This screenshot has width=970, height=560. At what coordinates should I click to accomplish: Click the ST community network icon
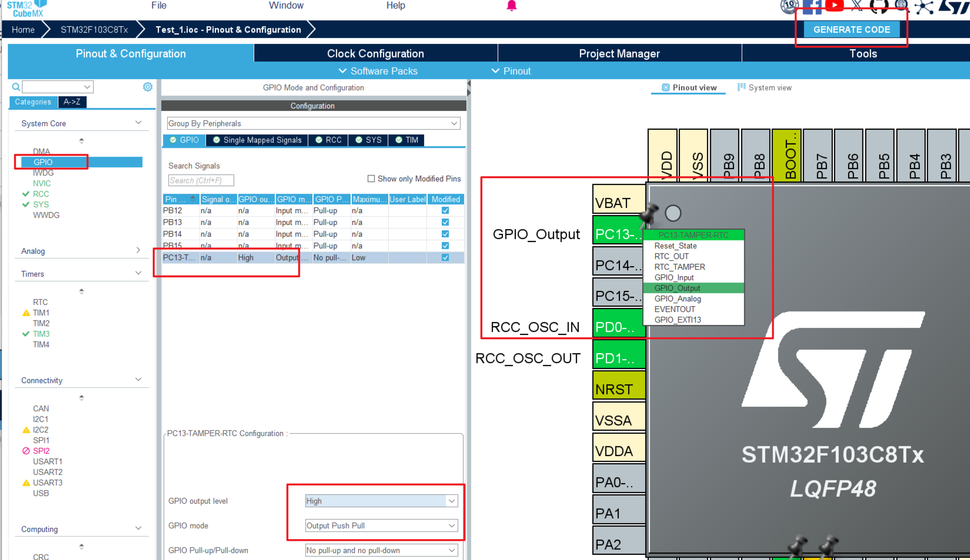coord(924,7)
